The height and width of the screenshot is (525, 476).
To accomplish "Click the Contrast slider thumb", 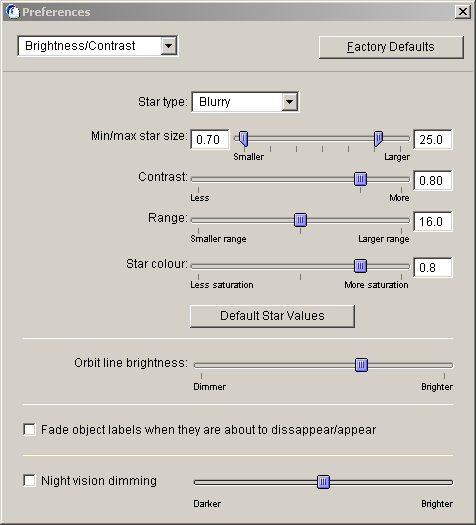I will coord(360,179).
